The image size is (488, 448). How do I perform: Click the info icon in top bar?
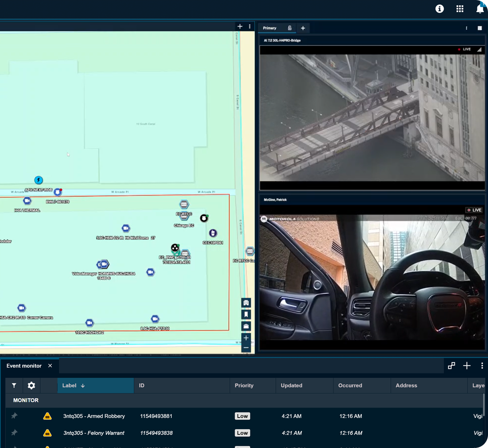coord(440,9)
